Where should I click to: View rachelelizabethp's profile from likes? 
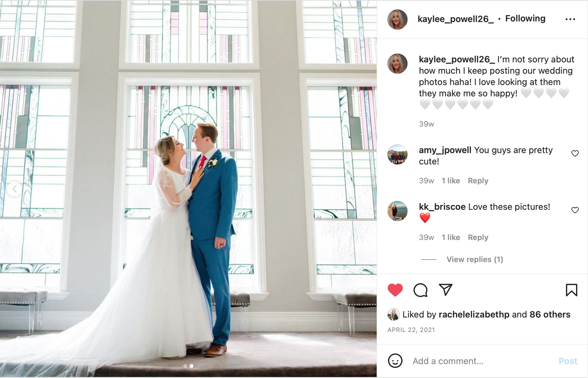474,314
